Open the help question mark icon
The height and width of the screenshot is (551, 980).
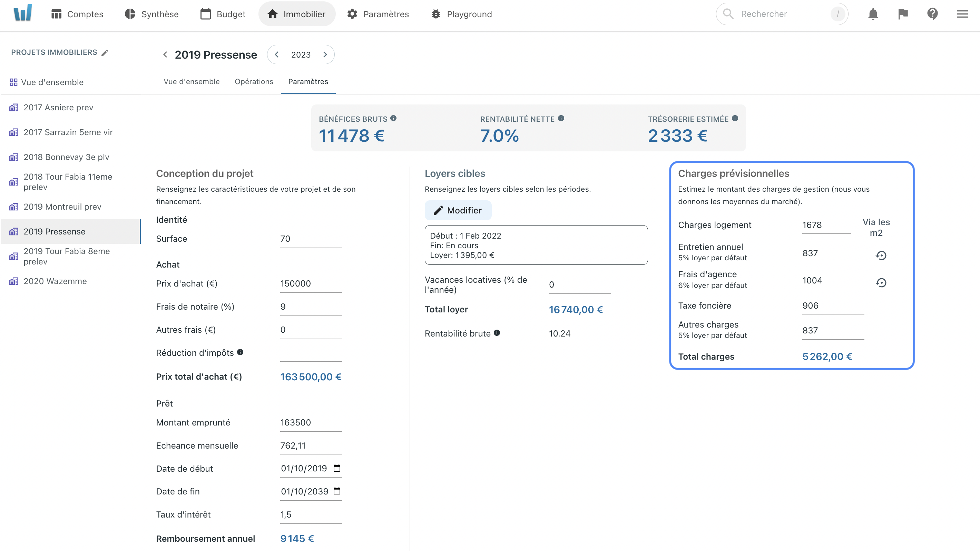click(932, 14)
